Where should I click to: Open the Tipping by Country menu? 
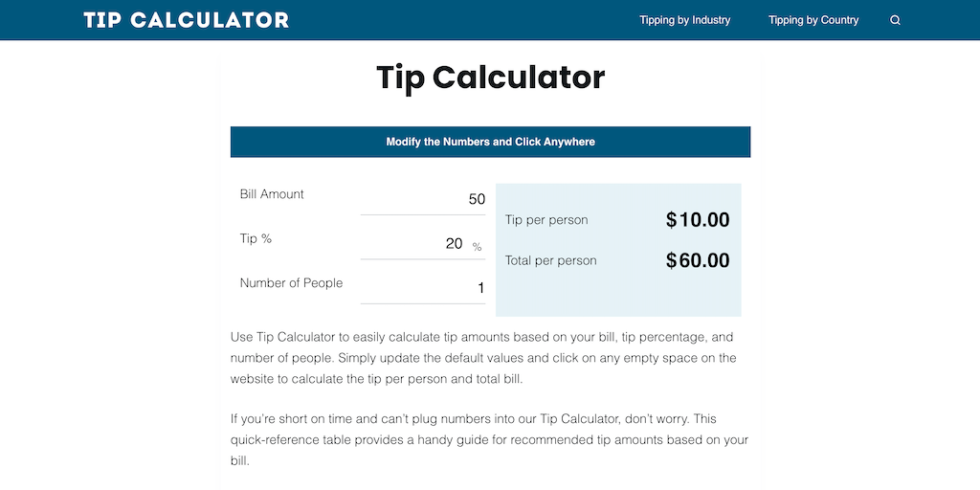(x=813, y=20)
